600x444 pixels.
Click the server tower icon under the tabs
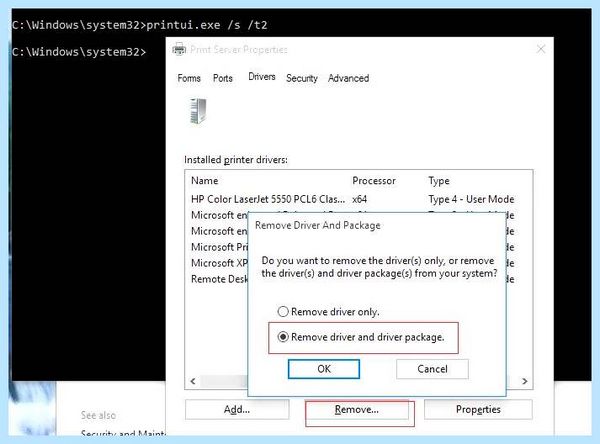point(198,111)
